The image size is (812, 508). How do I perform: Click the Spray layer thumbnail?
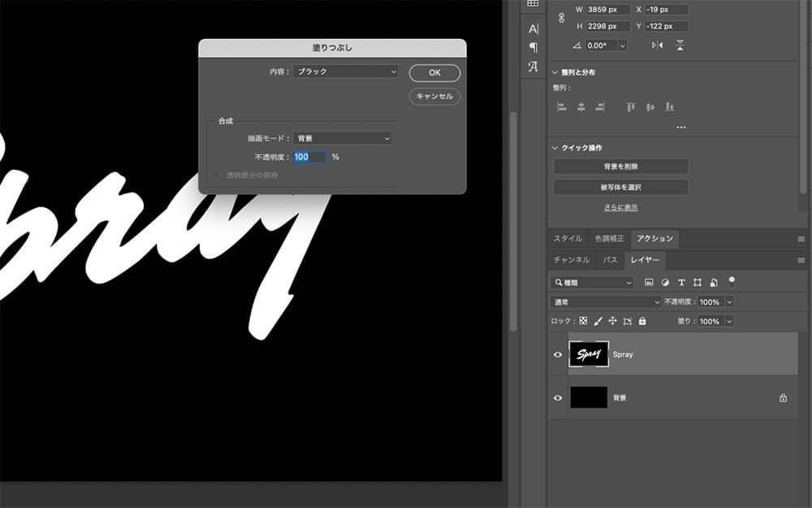[589, 354]
